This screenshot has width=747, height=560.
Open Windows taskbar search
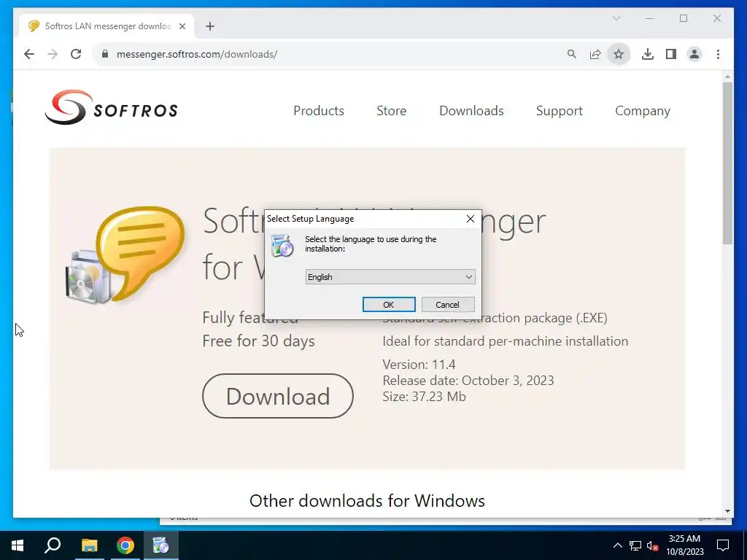coord(53,545)
